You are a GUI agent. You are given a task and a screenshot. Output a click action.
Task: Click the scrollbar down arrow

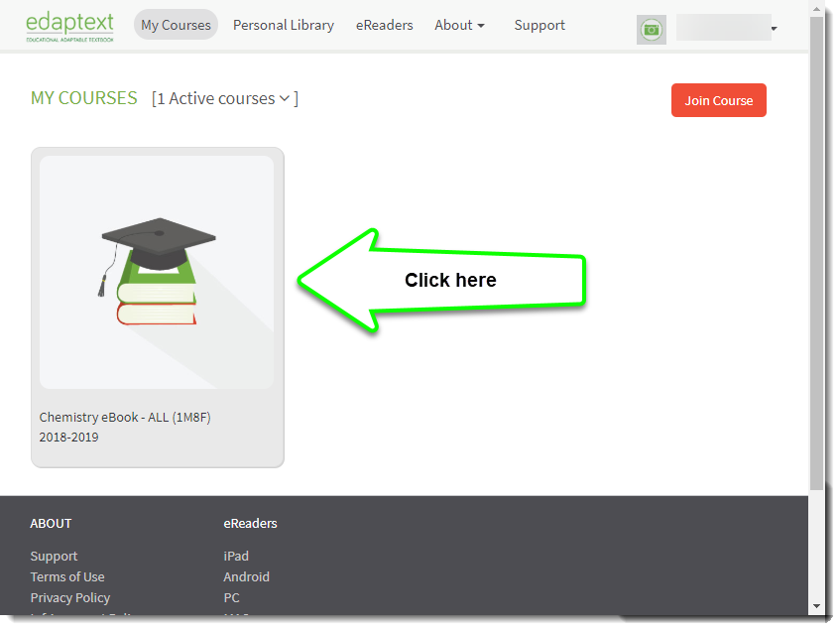coord(816,605)
